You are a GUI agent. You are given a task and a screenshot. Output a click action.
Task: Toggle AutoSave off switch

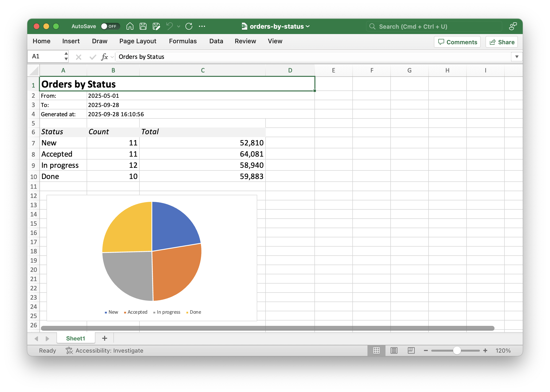click(110, 26)
